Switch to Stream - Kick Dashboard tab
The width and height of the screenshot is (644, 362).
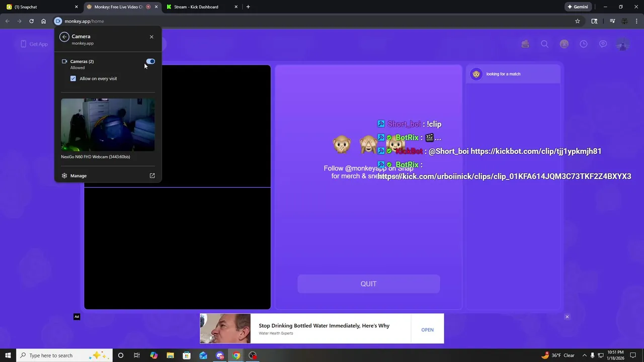pos(201,7)
